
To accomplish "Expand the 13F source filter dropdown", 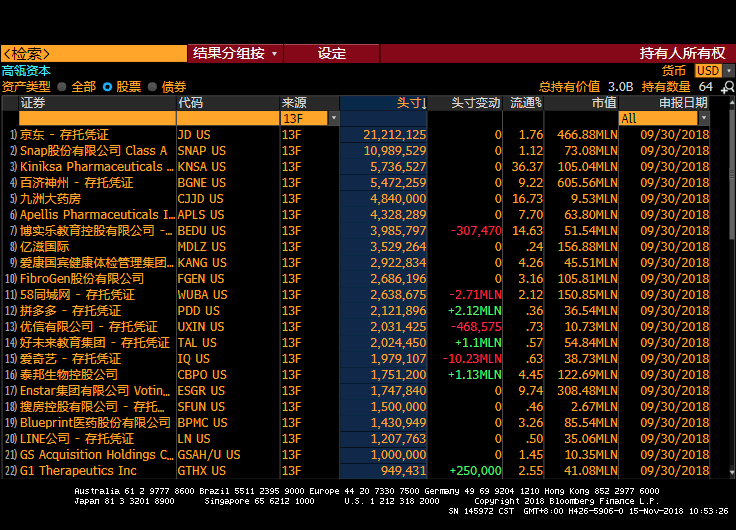I will [x=334, y=118].
